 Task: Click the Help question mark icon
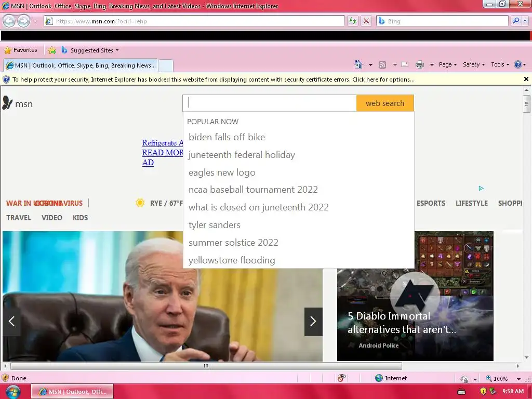(x=518, y=64)
